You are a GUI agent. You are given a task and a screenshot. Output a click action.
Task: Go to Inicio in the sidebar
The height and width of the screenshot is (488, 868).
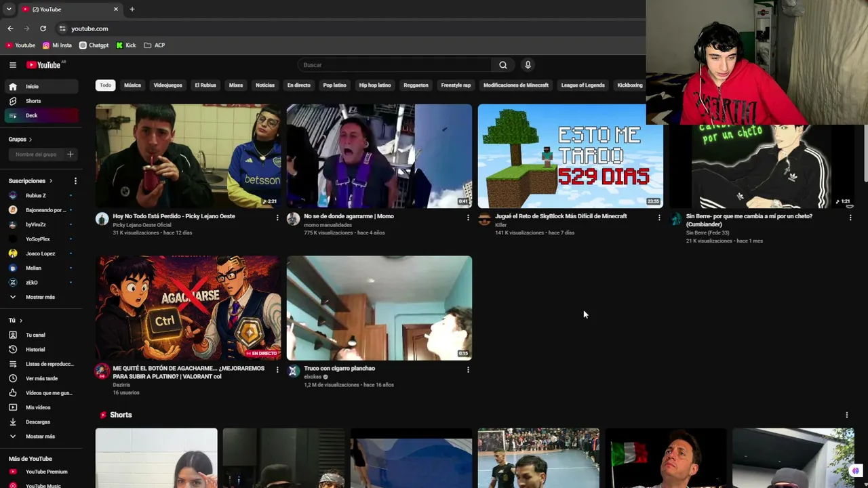click(x=41, y=87)
